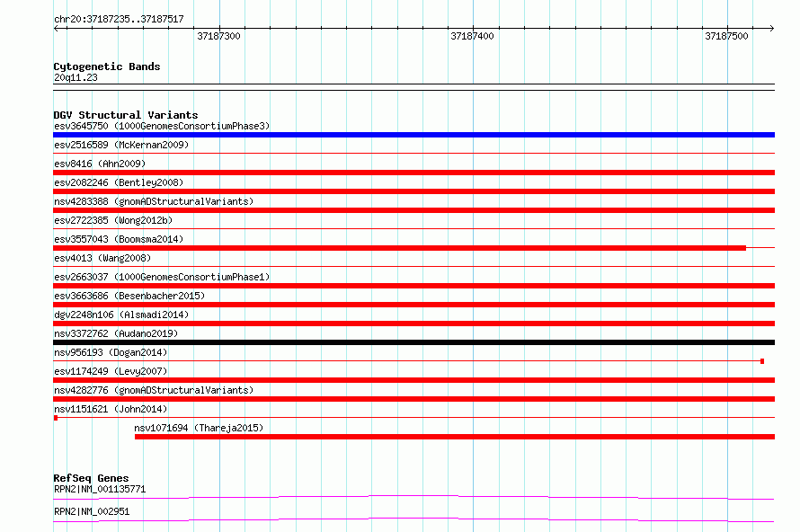Select gene label RPN2|NM_001135771
The image size is (800, 532).
pyautogui.click(x=100, y=489)
